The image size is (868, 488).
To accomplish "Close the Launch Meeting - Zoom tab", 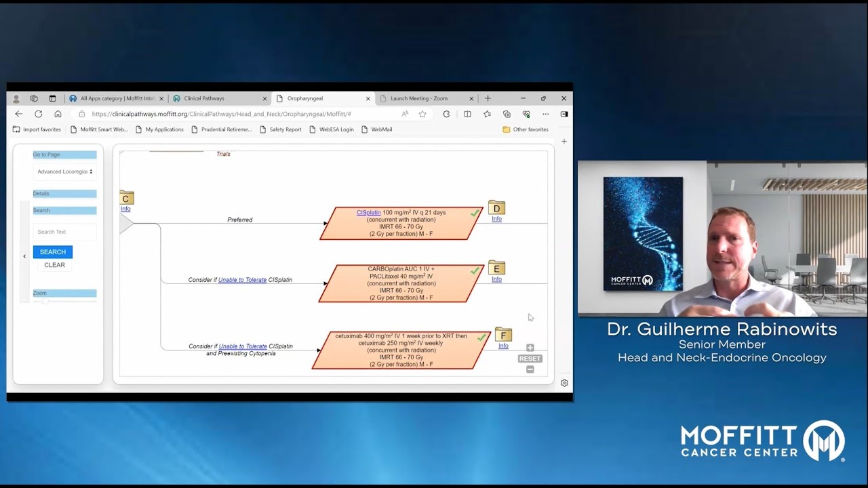I will [x=471, y=99].
